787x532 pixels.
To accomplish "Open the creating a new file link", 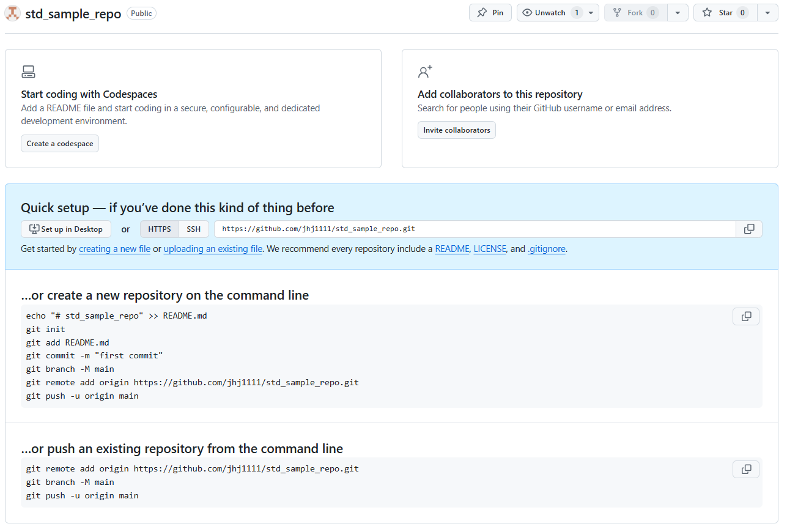I will (x=114, y=249).
